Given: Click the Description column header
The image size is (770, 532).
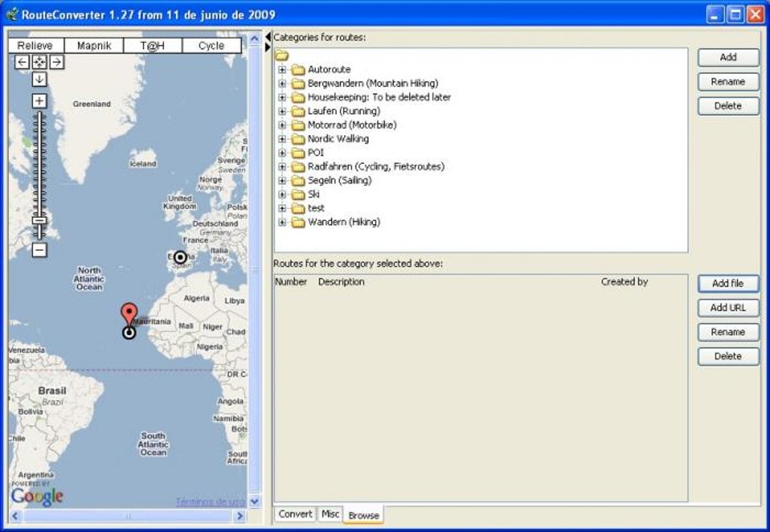Looking at the screenshot, I should point(341,282).
